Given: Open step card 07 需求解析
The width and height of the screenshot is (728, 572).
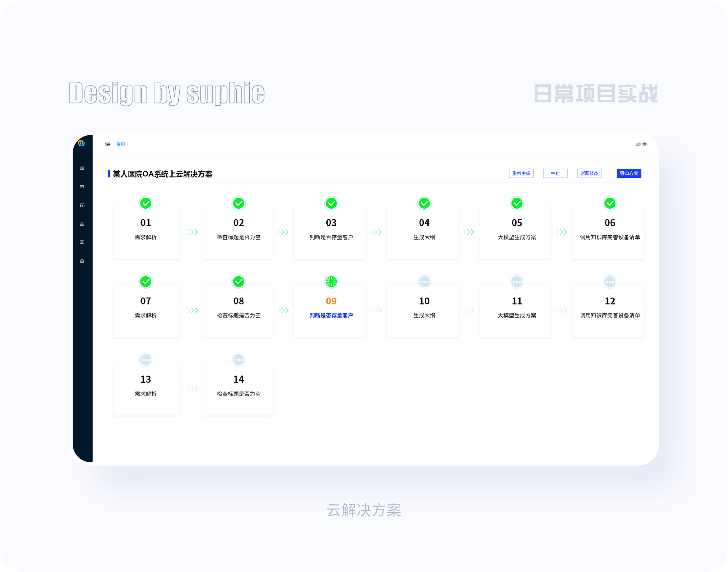Looking at the screenshot, I should [147, 310].
